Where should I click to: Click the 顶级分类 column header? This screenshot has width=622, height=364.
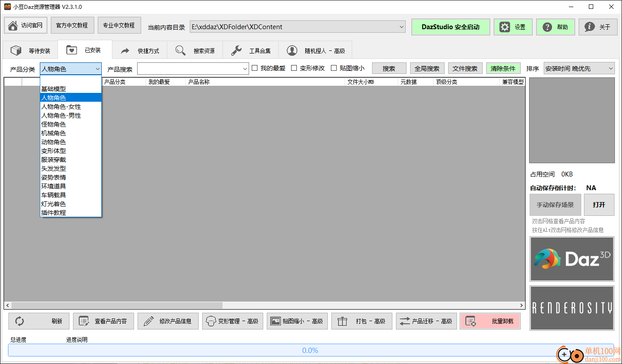[466, 82]
